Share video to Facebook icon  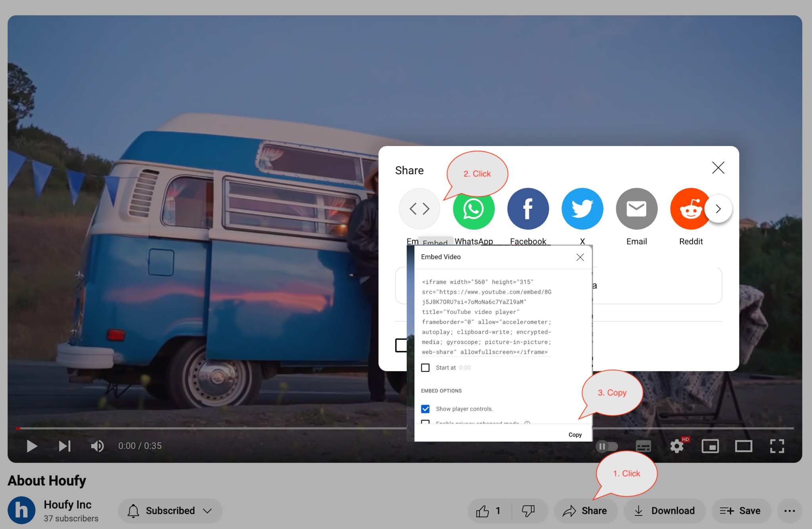coord(528,209)
